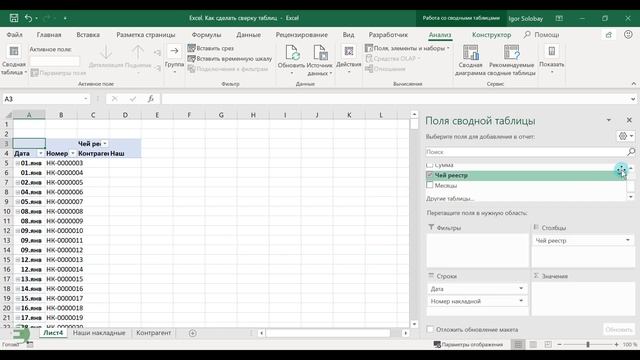The image size is (640, 360).
Task: Switch to the Формулы ribbon tab
Action: (206, 35)
